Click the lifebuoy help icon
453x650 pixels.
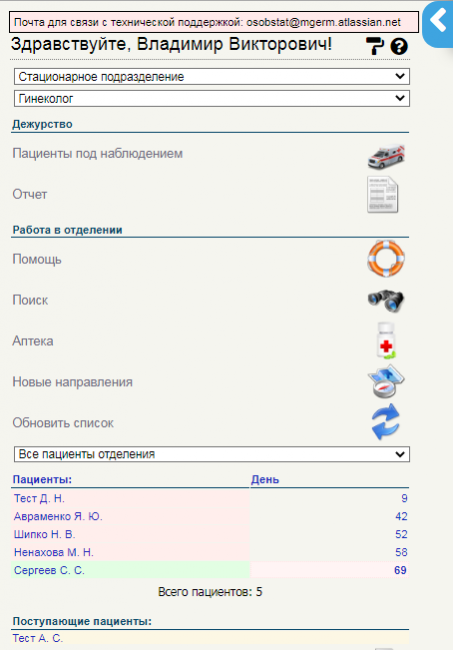point(386,259)
